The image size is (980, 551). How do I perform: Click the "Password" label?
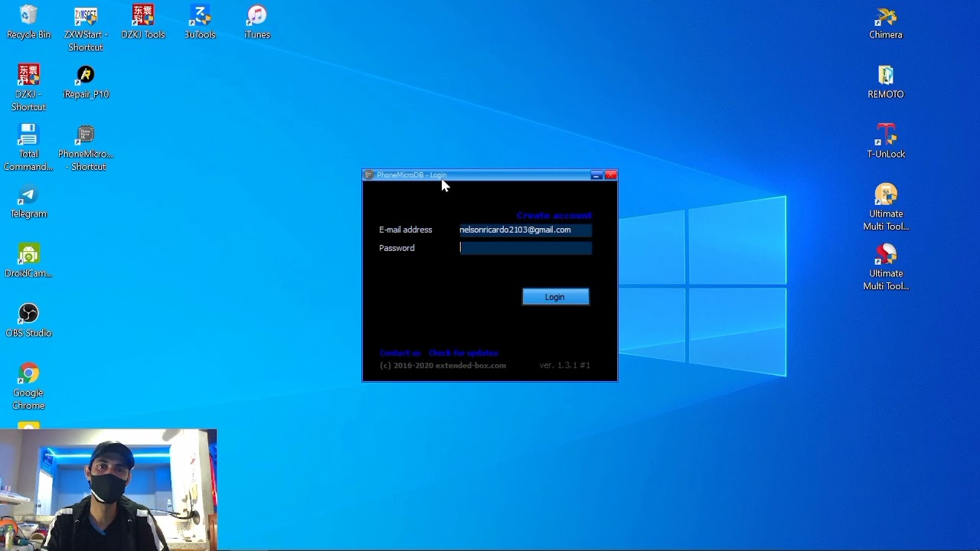[x=397, y=248]
